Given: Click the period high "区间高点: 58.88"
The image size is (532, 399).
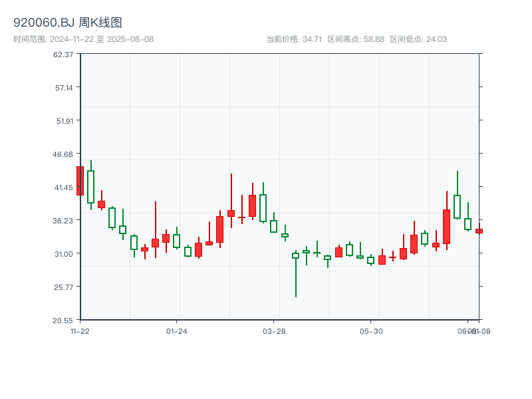Looking at the screenshot, I should [x=356, y=39].
